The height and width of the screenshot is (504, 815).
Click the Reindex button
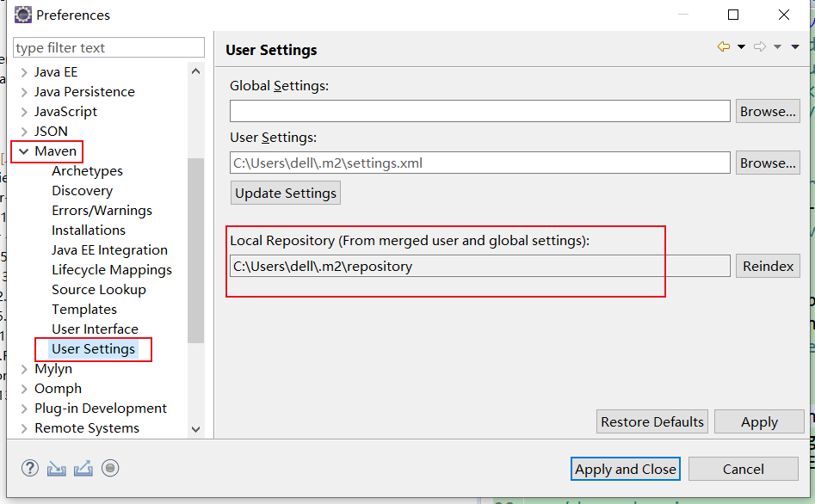point(768,266)
